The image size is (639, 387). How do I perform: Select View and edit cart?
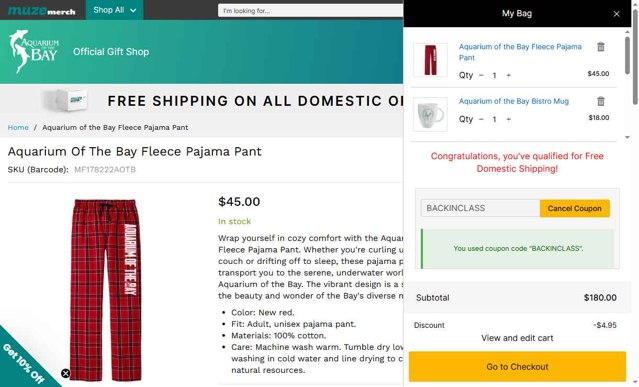(x=517, y=338)
